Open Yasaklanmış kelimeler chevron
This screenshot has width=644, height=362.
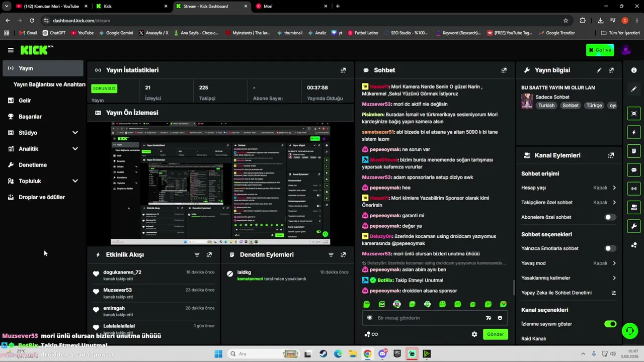(x=614, y=278)
